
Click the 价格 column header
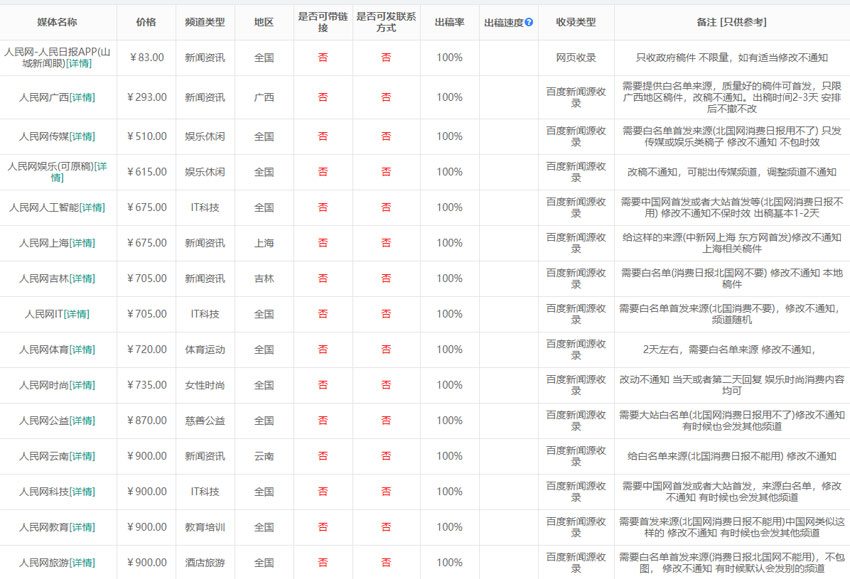click(x=146, y=22)
